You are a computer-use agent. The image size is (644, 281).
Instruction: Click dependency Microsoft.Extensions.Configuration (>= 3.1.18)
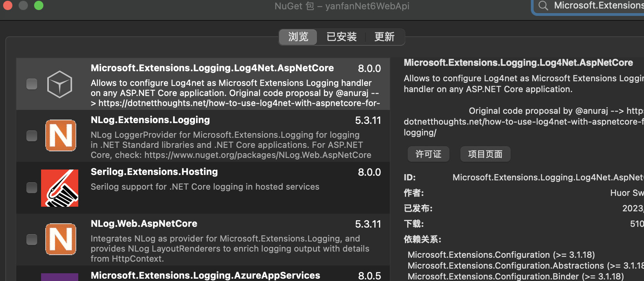point(501,255)
